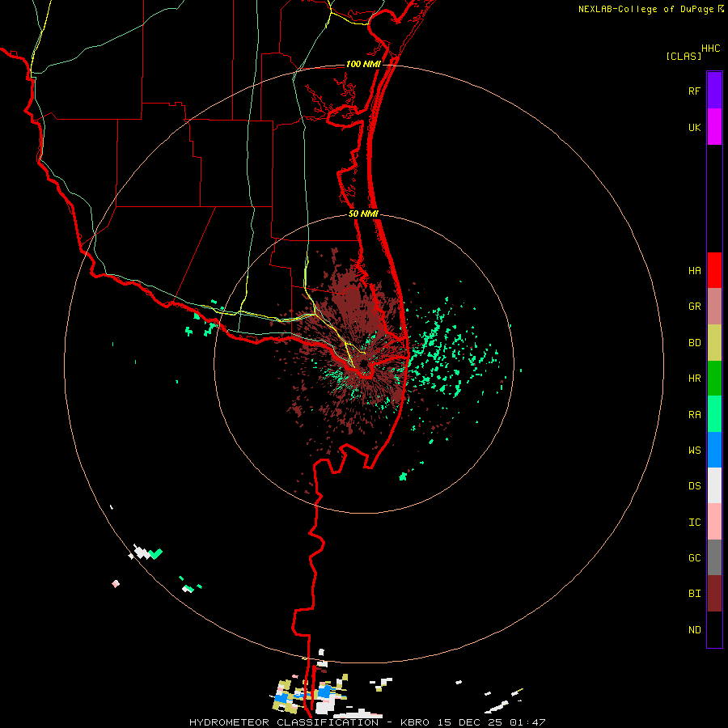Viewport: 728px width, 728px height.
Task: Click the IC pink legend swatch
Action: (x=714, y=522)
